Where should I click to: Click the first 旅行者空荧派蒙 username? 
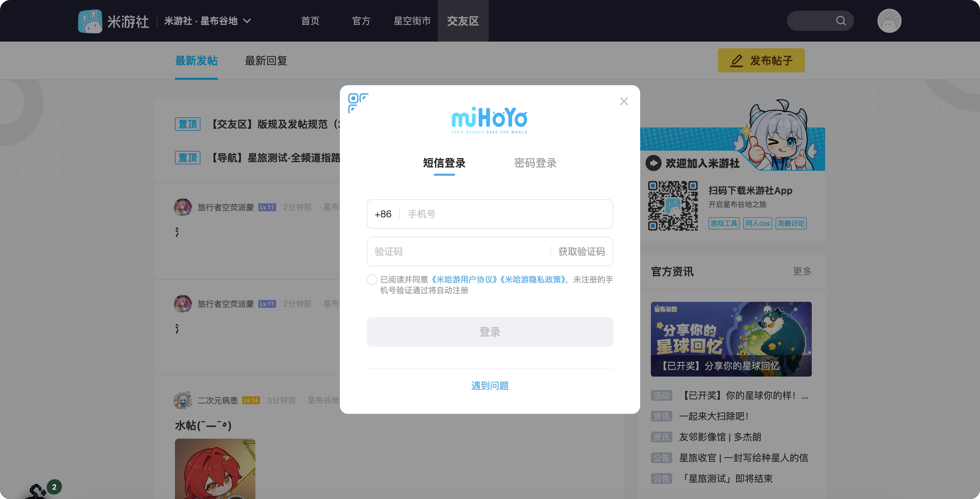pyautogui.click(x=226, y=207)
